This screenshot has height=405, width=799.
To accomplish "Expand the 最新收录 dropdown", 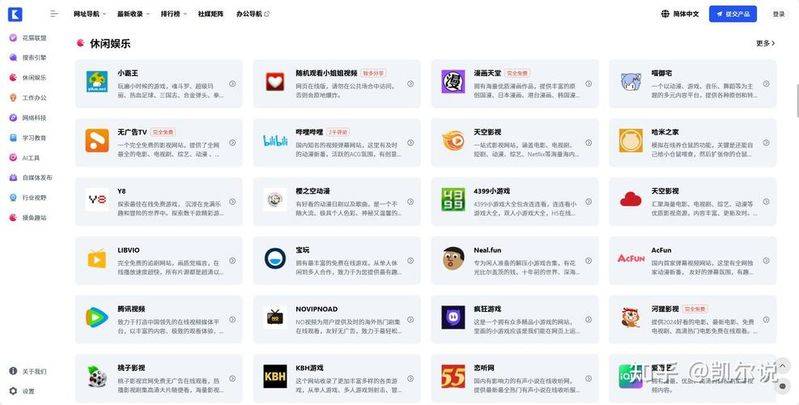I will tap(134, 14).
